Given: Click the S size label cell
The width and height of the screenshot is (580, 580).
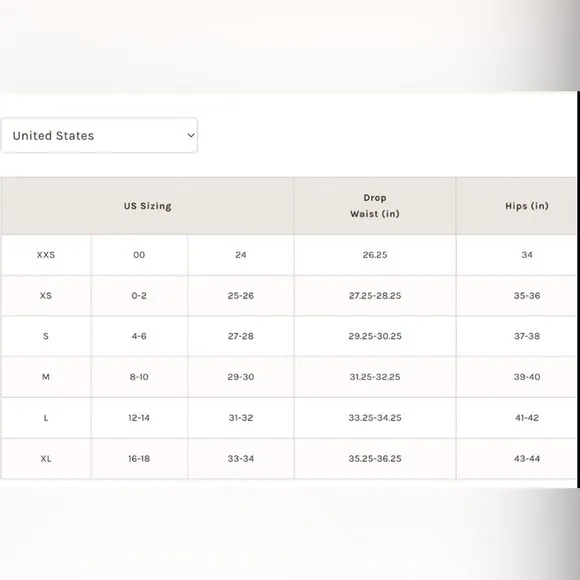Looking at the screenshot, I should 46,336.
